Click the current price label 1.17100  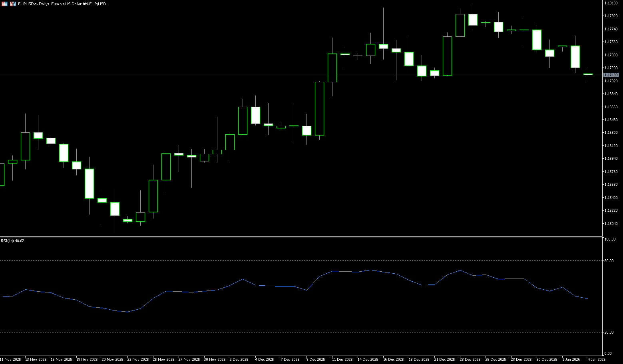(611, 75)
